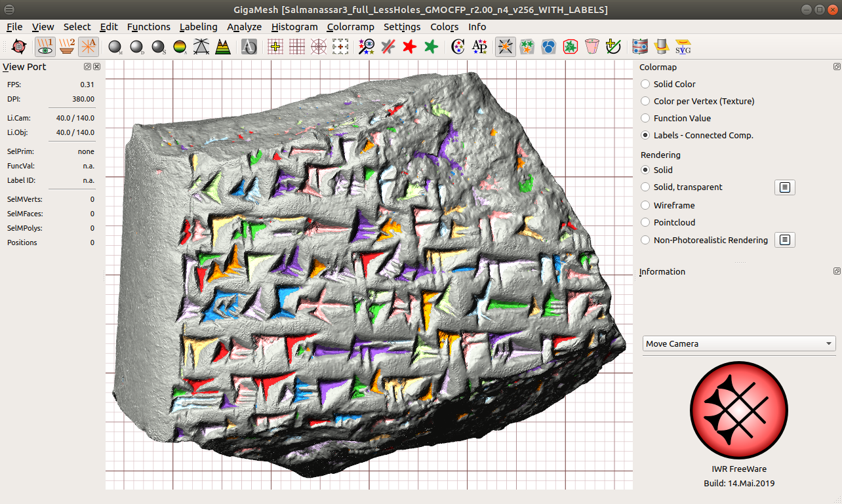
Task: Click the rectangular grid toolbar icon
Action: pos(297,47)
